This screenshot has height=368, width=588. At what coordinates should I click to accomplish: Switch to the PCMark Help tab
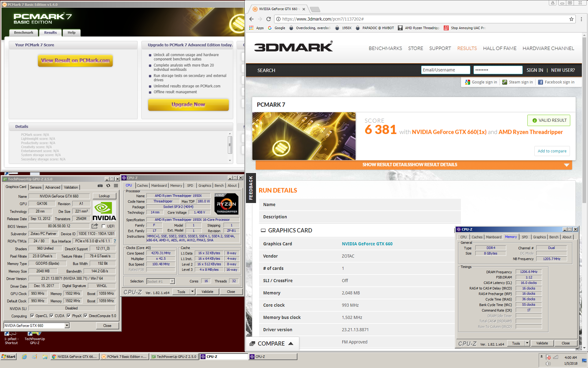pyautogui.click(x=71, y=33)
